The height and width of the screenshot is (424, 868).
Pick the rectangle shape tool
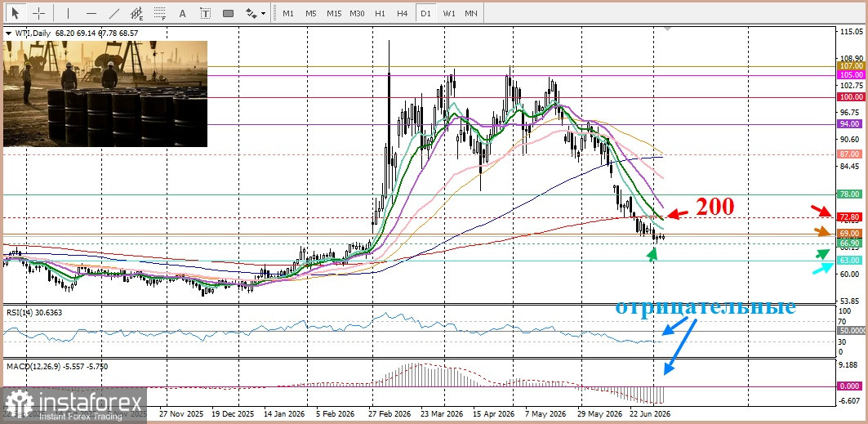coord(229,13)
